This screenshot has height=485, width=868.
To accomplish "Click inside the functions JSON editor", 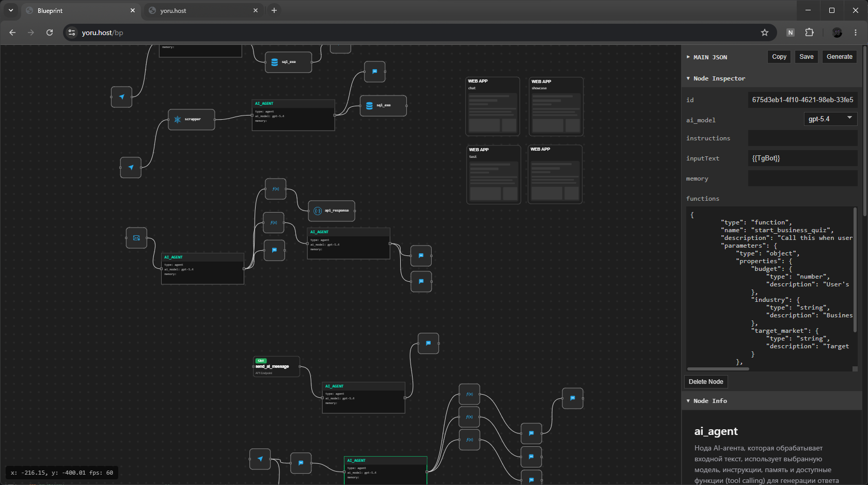I will coord(769,286).
